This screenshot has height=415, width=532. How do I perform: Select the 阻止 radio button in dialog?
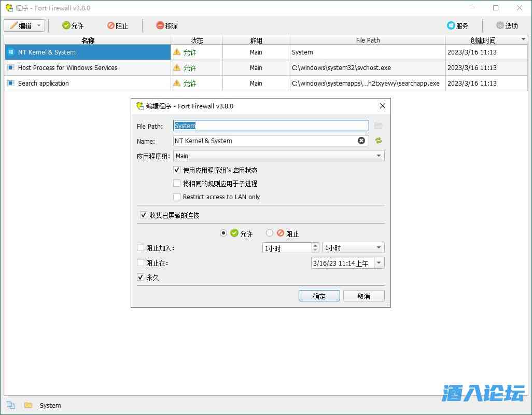pyautogui.click(x=270, y=233)
